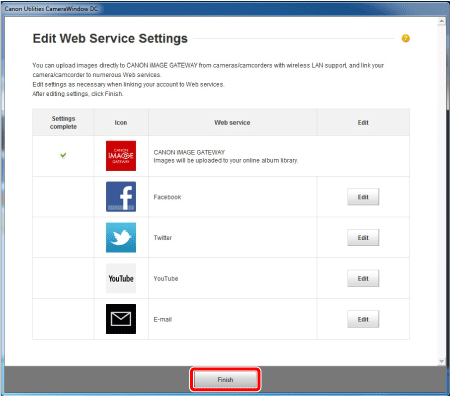Viewport: 450px width, 396px height.
Task: Click the Canon Utilities CameraWindow title bar
Action: pyautogui.click(x=225, y=9)
